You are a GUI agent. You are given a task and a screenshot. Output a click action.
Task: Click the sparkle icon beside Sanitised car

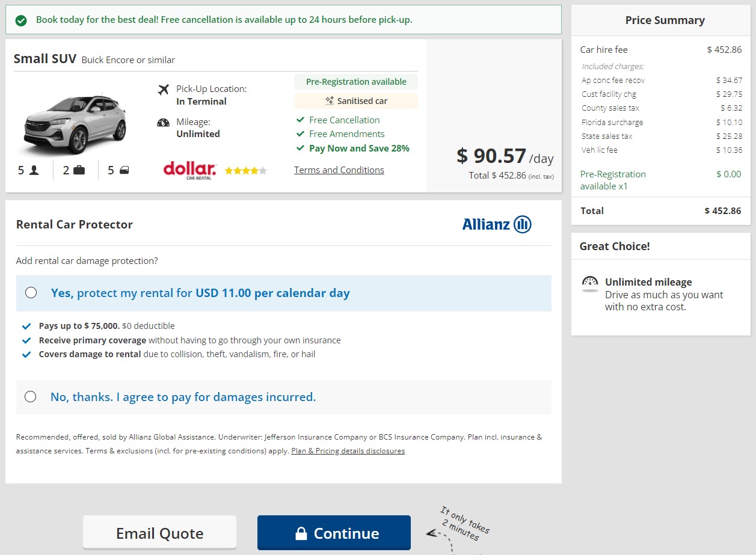(330, 101)
